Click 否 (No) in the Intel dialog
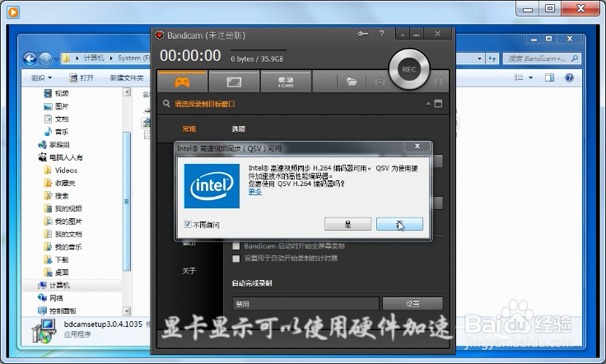The image size is (606, 364). pyautogui.click(x=399, y=224)
